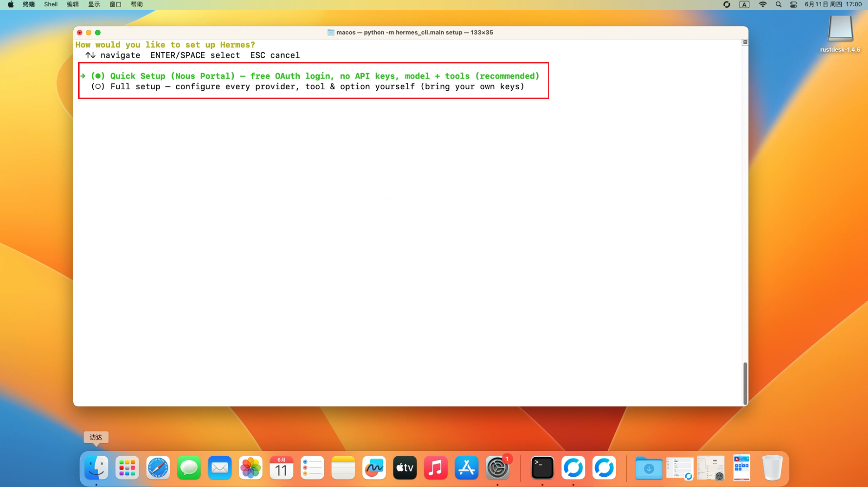Viewport: 868px width, 487px height.
Task: Click the folder proxy icon in title bar
Action: [331, 32]
